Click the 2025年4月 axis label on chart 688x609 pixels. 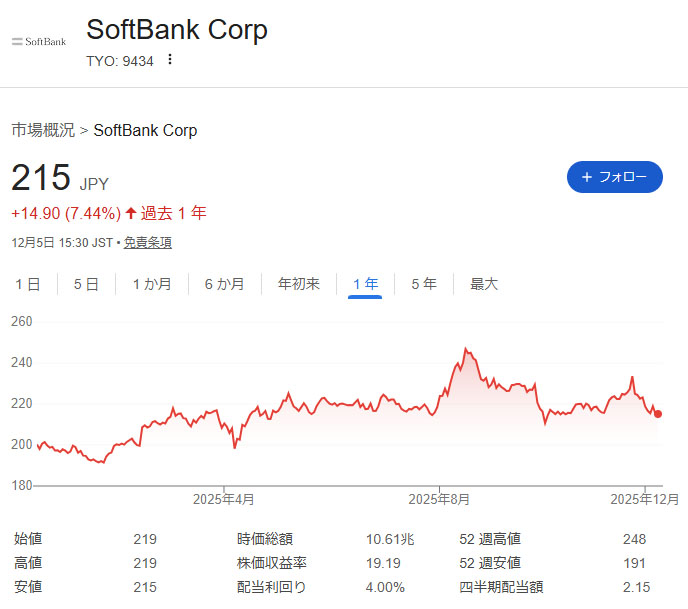tap(223, 498)
